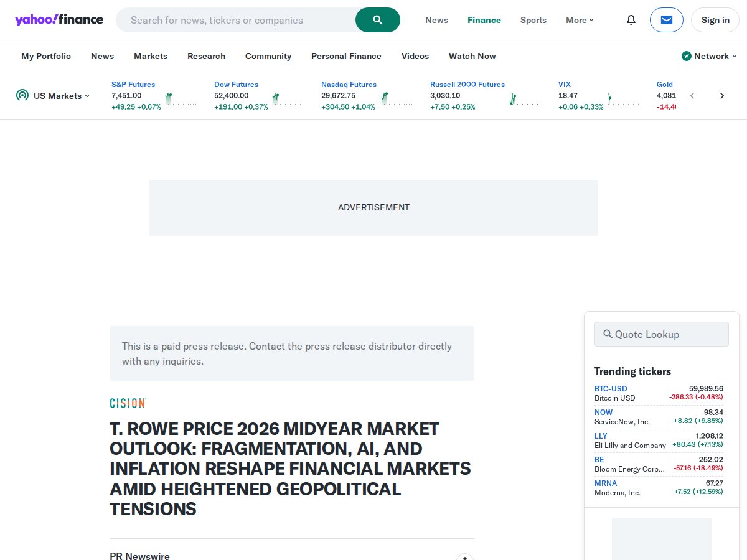Click the Nasdaq Futures sparkline chart
This screenshot has height=560, width=747.
coord(397,99)
